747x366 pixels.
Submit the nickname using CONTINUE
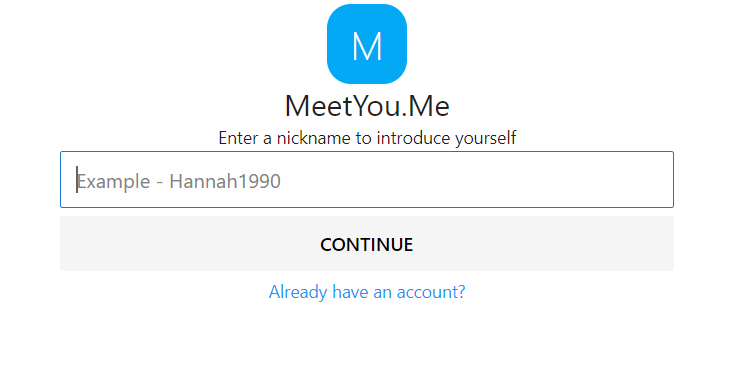click(x=367, y=244)
